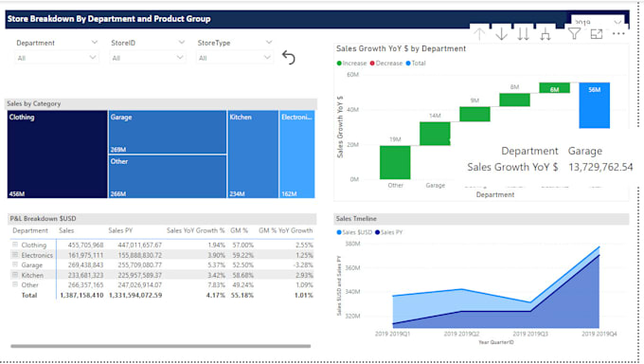
Task: Click chevron next to StoreID slicer header
Action: point(182,42)
